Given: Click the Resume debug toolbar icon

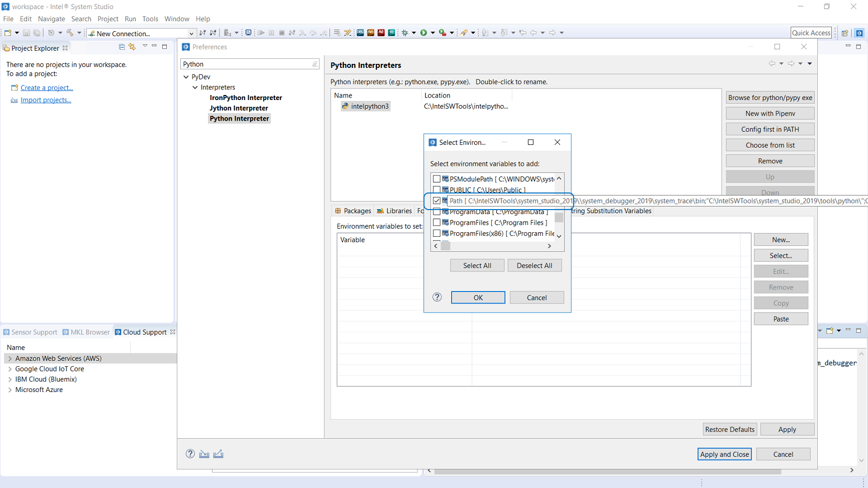Looking at the screenshot, I should click(261, 33).
